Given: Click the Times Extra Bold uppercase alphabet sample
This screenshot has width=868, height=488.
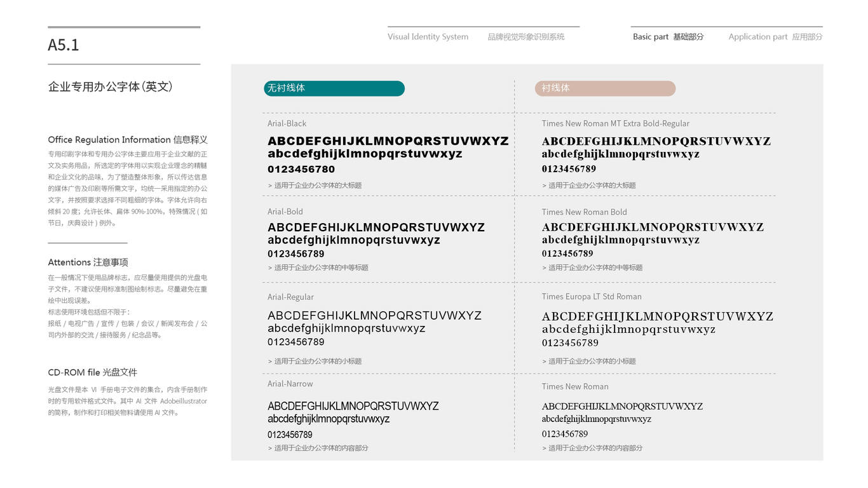Looking at the screenshot, I should click(x=656, y=141).
